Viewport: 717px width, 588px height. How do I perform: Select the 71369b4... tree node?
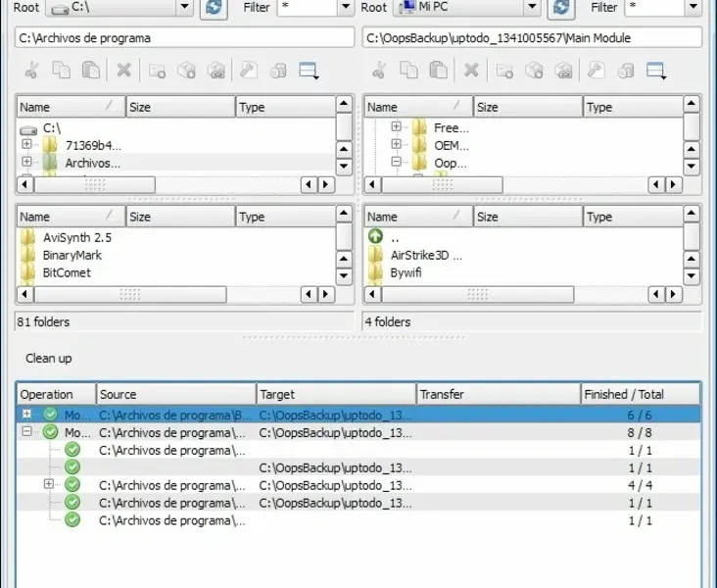tap(93, 145)
